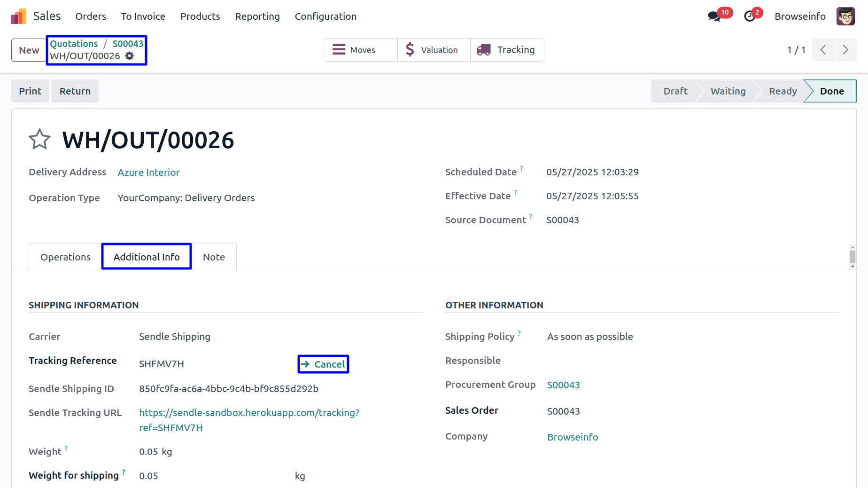The width and height of the screenshot is (868, 488).
Task: Open the gear actions menu next to WH/OUT/00026
Action: [x=130, y=56]
